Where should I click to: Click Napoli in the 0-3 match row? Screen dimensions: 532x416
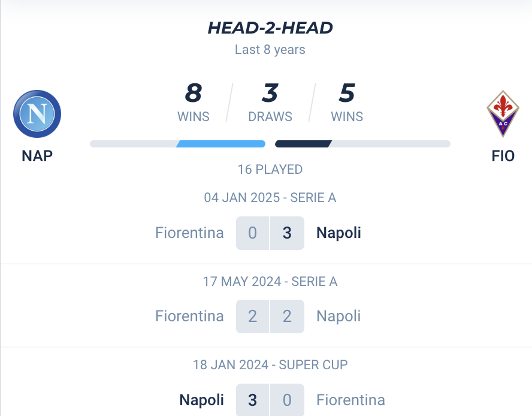338,233
